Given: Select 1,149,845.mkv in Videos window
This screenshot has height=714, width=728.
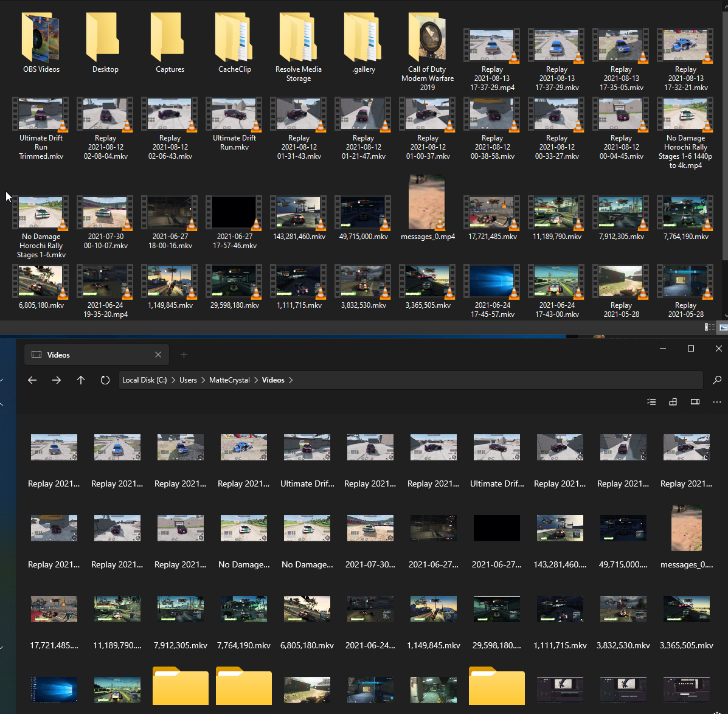Looking at the screenshot, I should tap(433, 622).
